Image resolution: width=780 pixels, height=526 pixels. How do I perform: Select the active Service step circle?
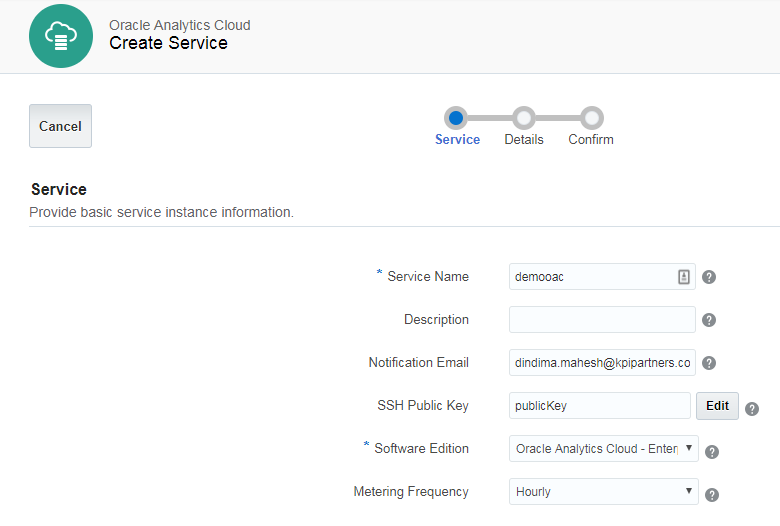click(456, 118)
